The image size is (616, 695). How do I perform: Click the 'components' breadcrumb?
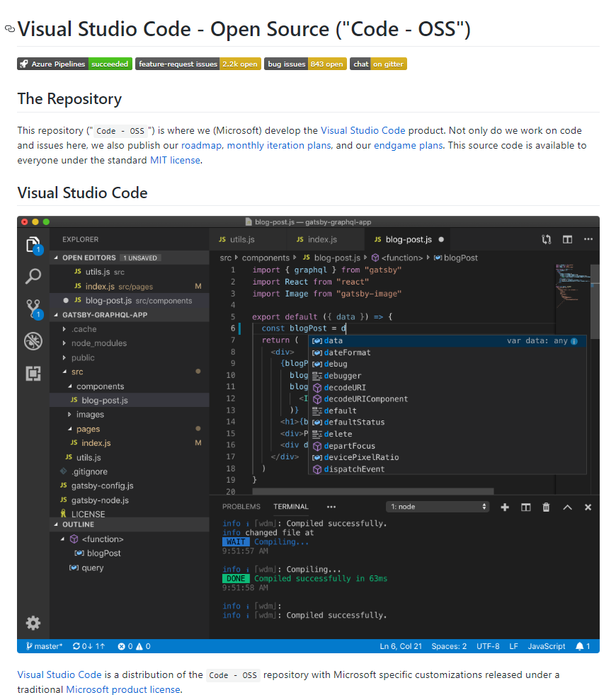click(x=266, y=258)
